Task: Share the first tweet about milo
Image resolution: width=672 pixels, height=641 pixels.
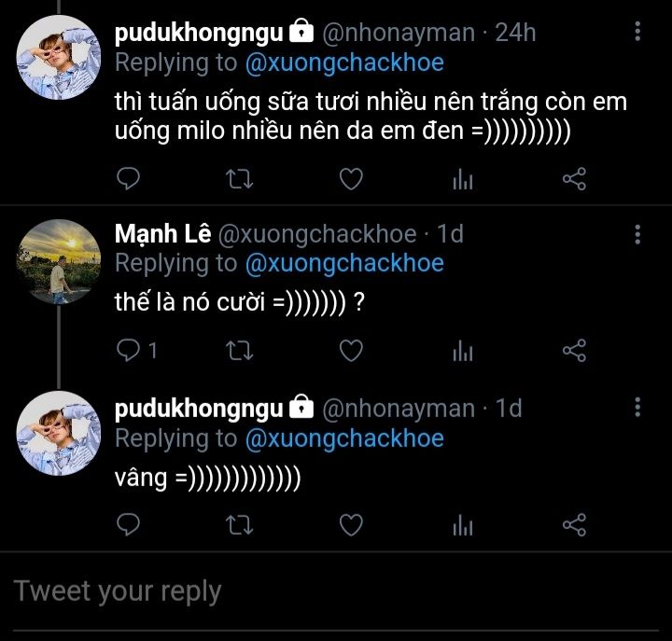Action: (x=574, y=177)
